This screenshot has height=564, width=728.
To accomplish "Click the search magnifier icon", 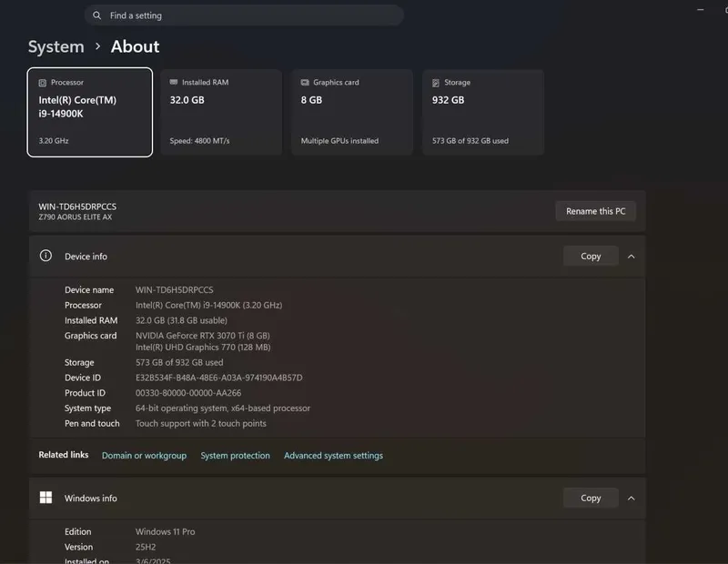I will (x=96, y=15).
